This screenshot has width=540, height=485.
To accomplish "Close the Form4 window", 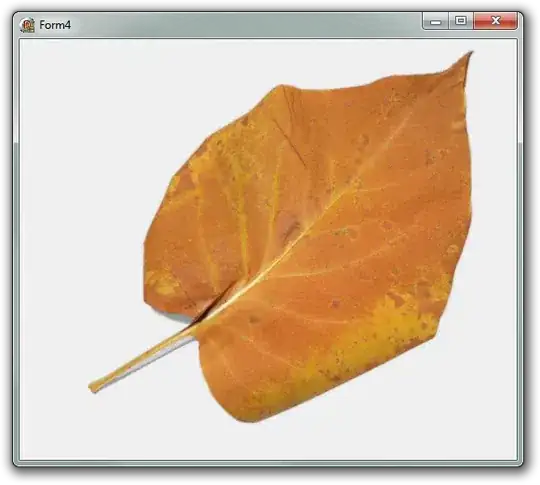I will click(x=496, y=21).
